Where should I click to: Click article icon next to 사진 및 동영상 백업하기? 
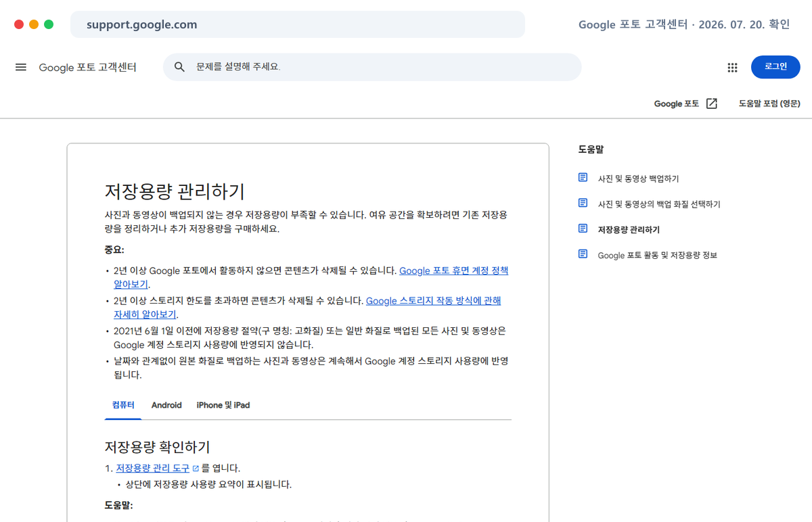coord(583,178)
